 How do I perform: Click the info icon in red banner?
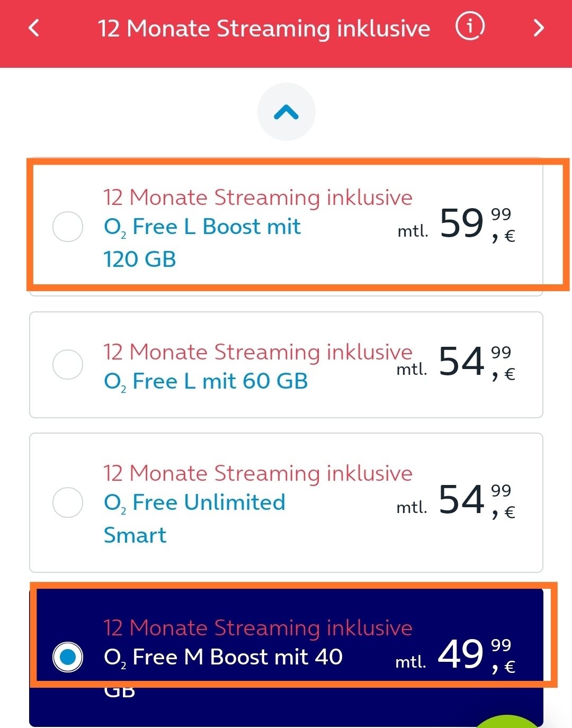(x=470, y=26)
